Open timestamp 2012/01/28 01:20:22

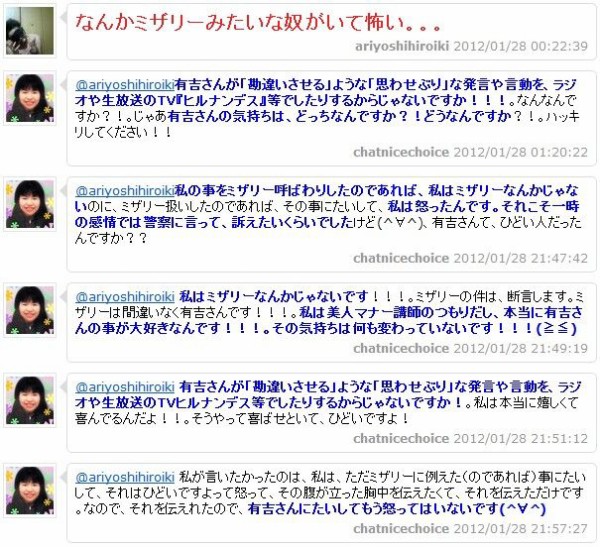pyautogui.click(x=520, y=152)
